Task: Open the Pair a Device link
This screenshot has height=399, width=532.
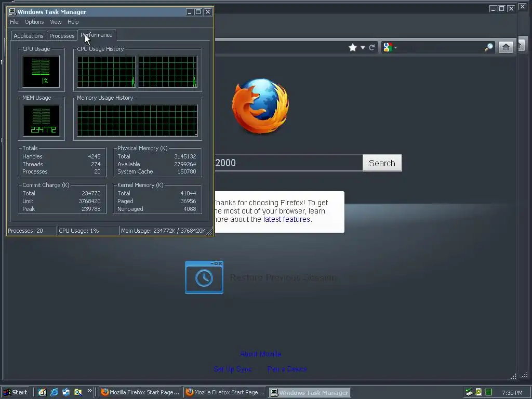Action: tap(287, 369)
